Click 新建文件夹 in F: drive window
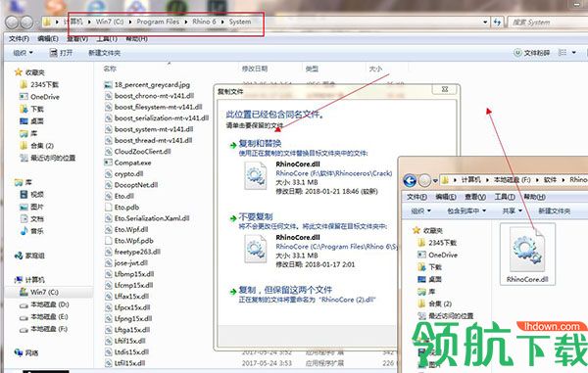 [555, 211]
